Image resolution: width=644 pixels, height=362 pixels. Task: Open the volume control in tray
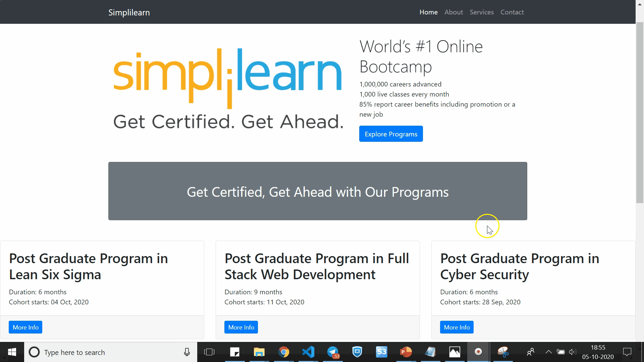573,352
